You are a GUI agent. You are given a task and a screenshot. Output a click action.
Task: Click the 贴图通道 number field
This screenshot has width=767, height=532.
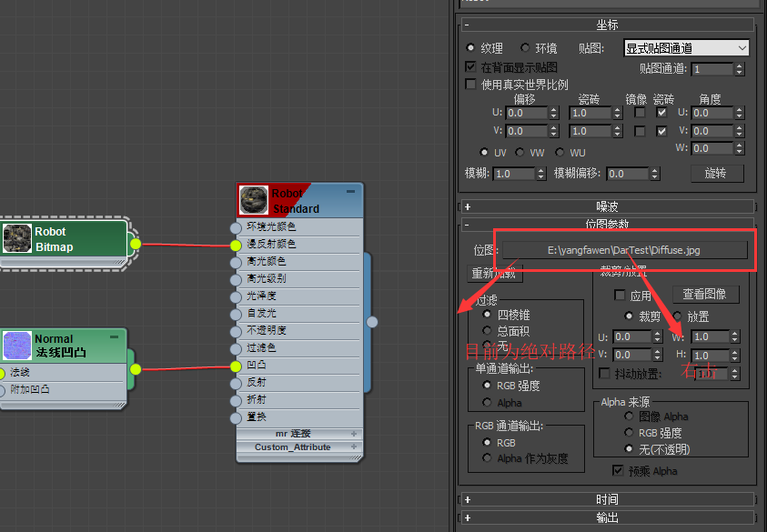(712, 69)
